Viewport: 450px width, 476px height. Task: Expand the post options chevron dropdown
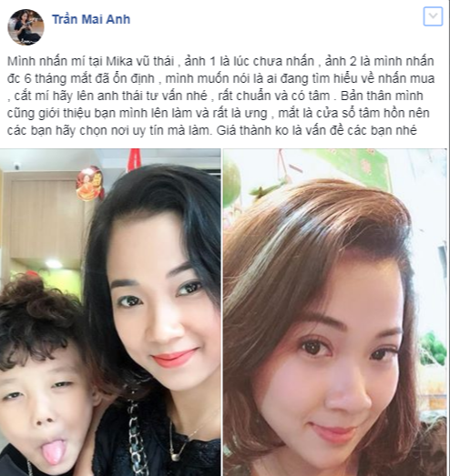point(433,16)
